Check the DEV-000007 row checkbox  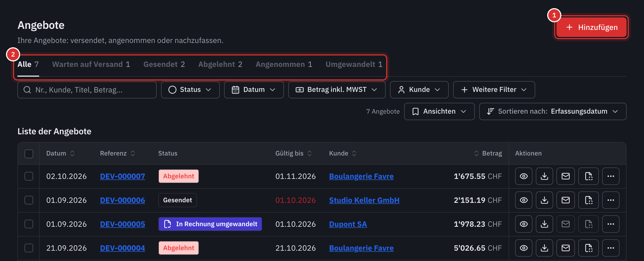pyautogui.click(x=29, y=176)
